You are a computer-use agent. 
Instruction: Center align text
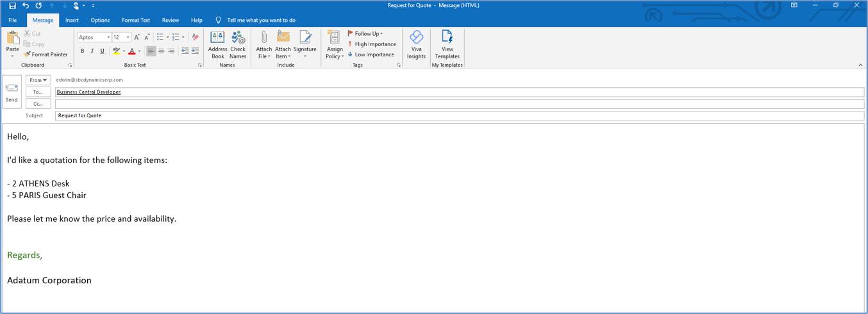coord(161,51)
